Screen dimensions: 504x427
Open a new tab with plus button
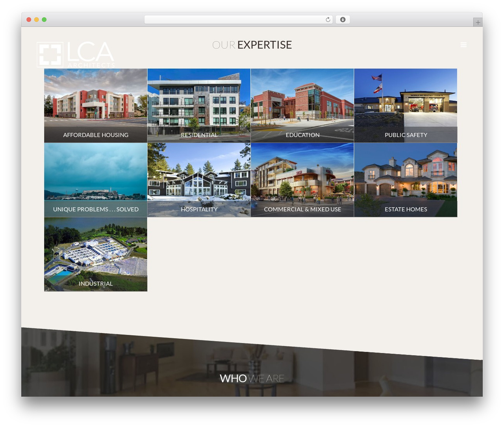478,22
